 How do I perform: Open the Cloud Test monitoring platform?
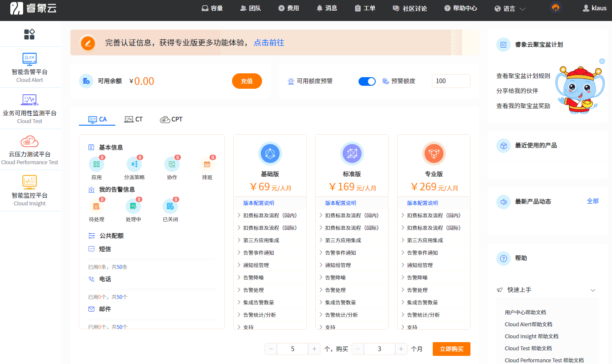(x=30, y=100)
